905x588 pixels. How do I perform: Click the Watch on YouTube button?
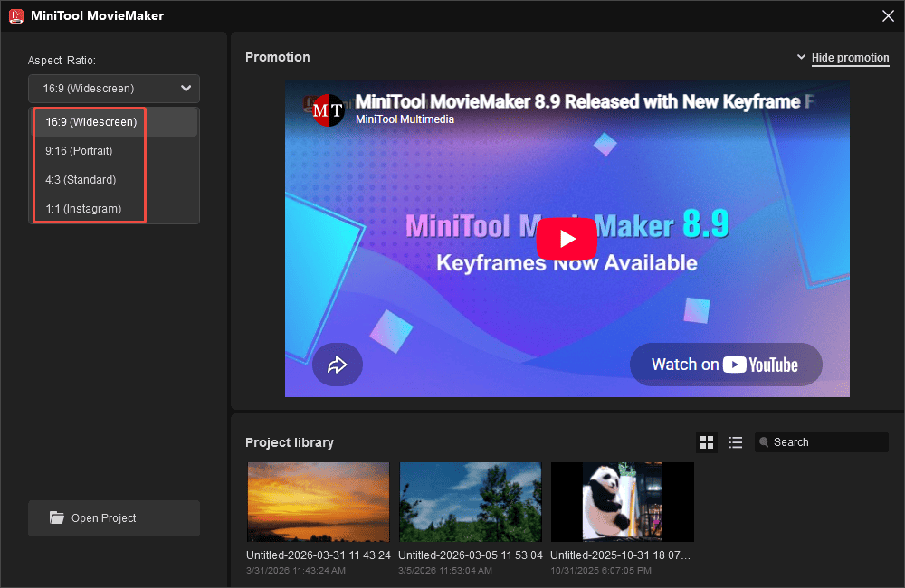726,365
